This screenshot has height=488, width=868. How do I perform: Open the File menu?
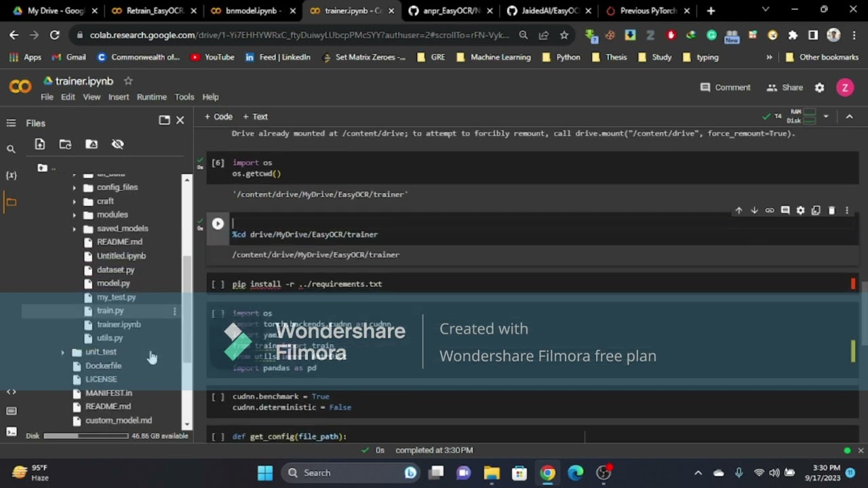tap(47, 97)
